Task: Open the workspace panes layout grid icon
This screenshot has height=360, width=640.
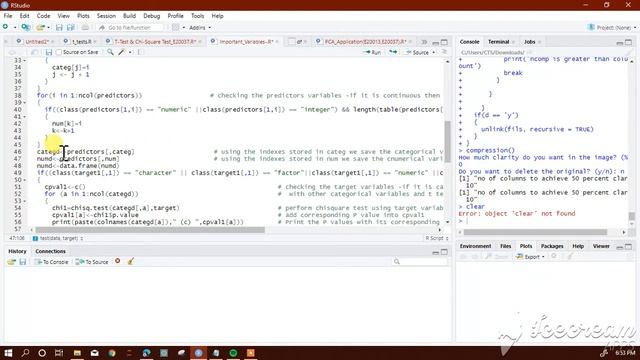Action: coord(176,27)
